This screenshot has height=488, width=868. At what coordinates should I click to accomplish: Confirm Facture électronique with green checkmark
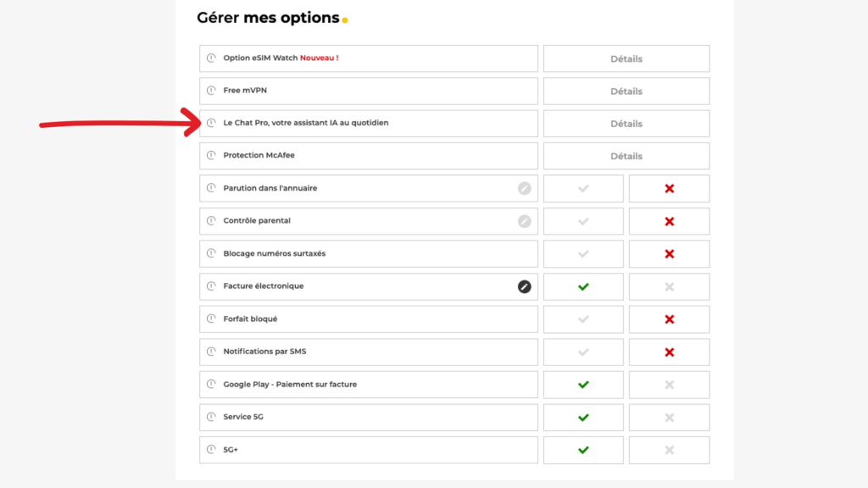[583, 286]
